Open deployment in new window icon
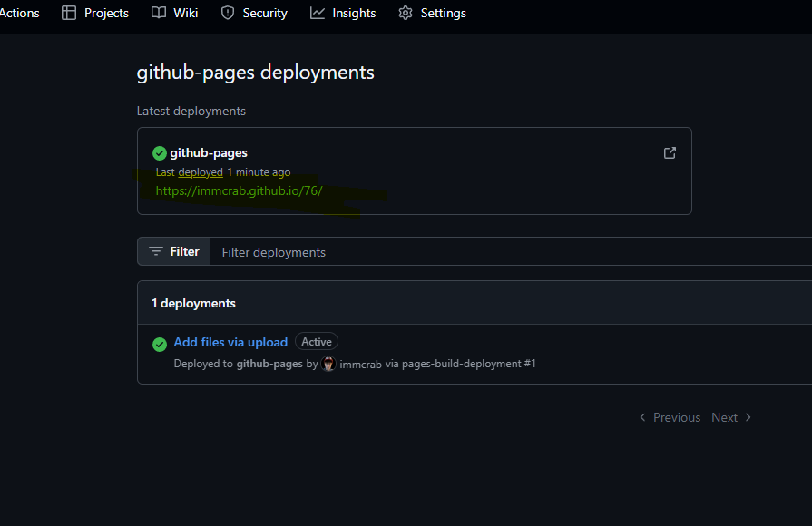The image size is (812, 526). pyautogui.click(x=670, y=152)
